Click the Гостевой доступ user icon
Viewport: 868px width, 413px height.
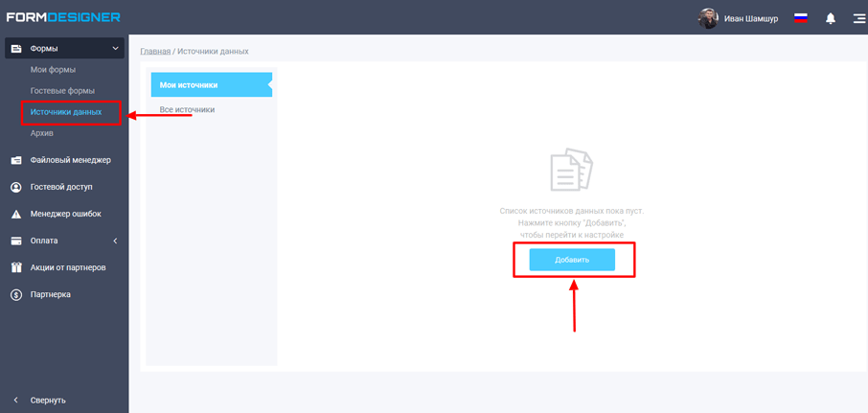[16, 187]
